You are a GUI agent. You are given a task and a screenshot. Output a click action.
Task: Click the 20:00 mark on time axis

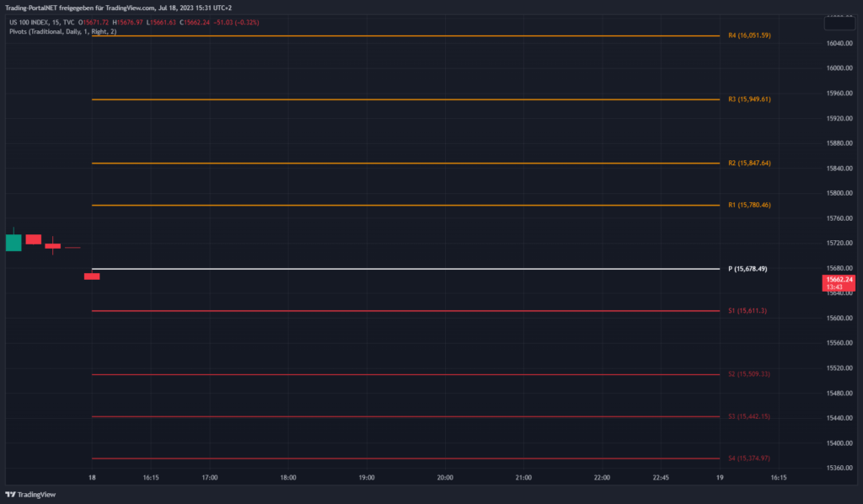point(445,477)
